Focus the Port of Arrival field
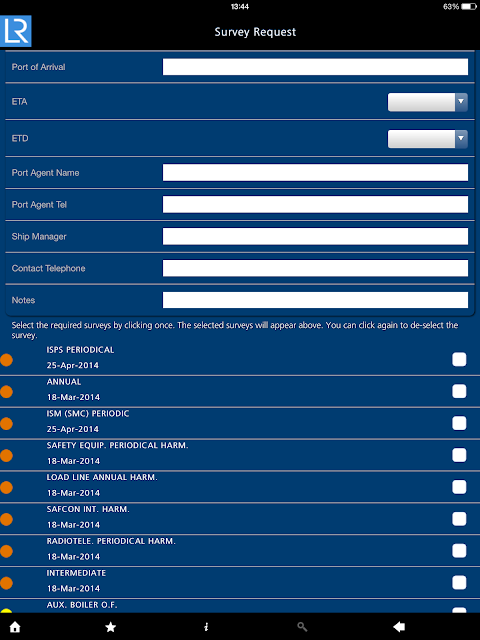 click(x=315, y=67)
